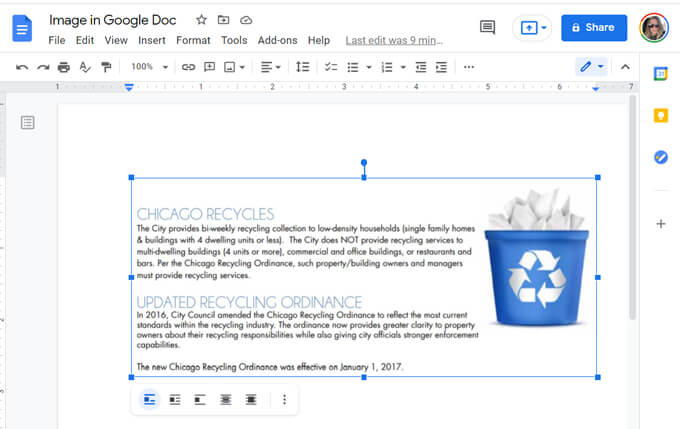Open the Google Docs home icon
Screen dimensions: 680x429
(22, 28)
